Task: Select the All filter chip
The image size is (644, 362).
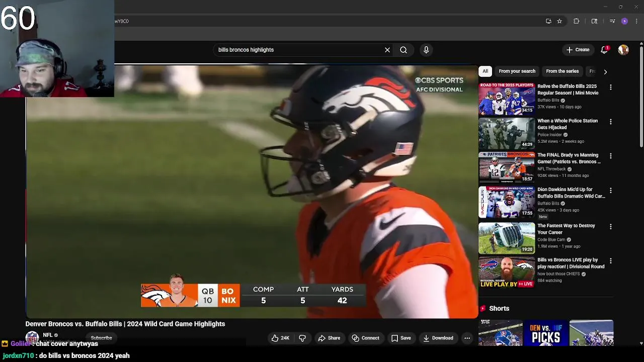Action: point(485,71)
